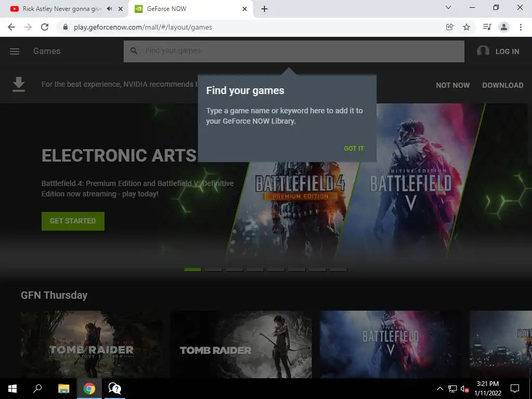
Task: Open the Chrome three-dot menu
Action: coord(521,27)
